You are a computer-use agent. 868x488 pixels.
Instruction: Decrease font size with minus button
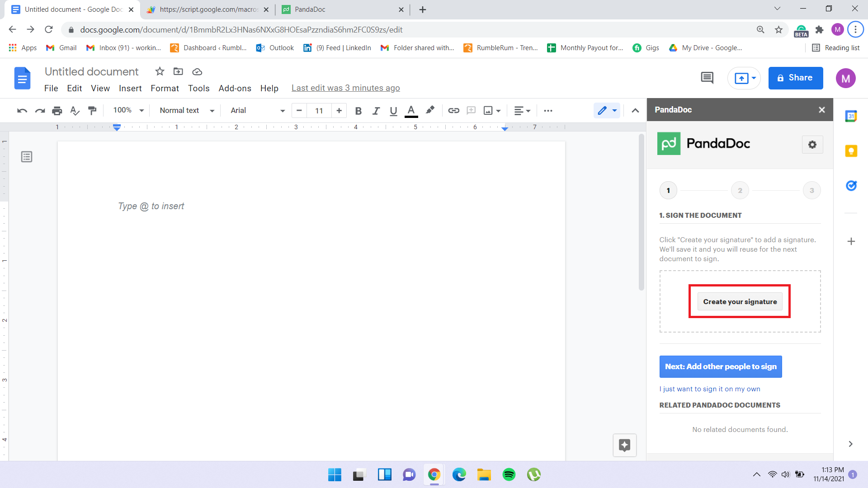coord(299,111)
